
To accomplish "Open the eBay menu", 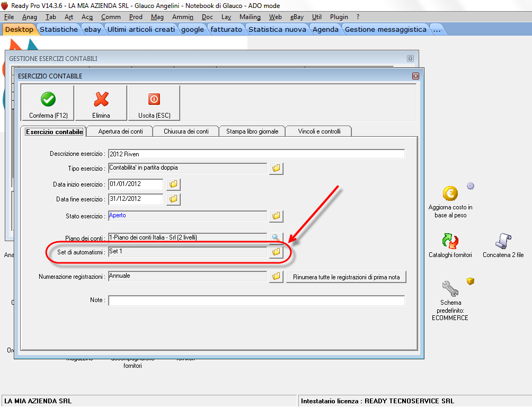I will coord(297,17).
